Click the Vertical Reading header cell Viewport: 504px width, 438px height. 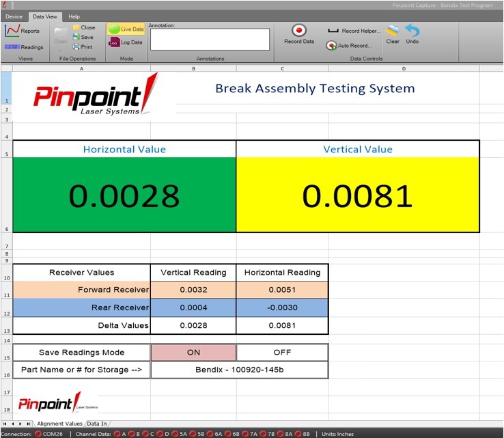click(193, 273)
